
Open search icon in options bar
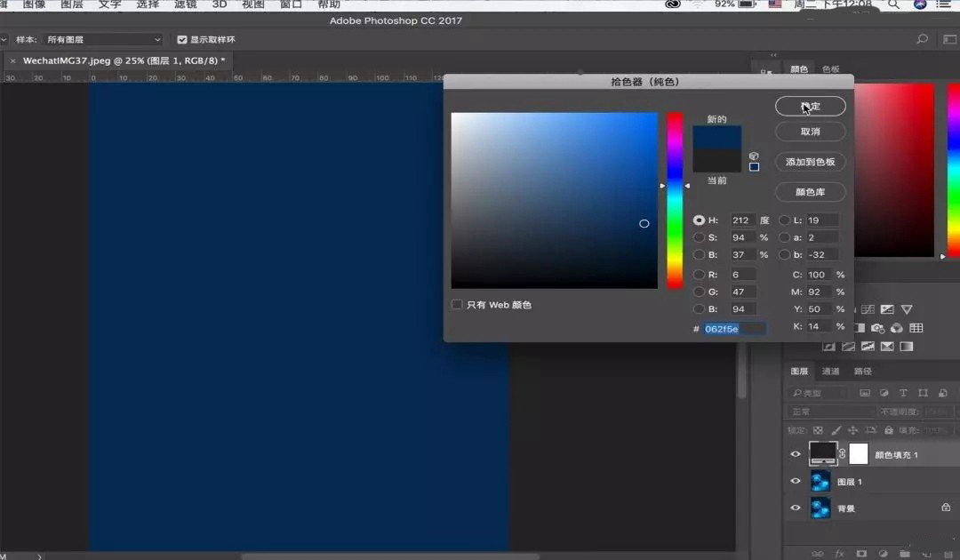(922, 39)
